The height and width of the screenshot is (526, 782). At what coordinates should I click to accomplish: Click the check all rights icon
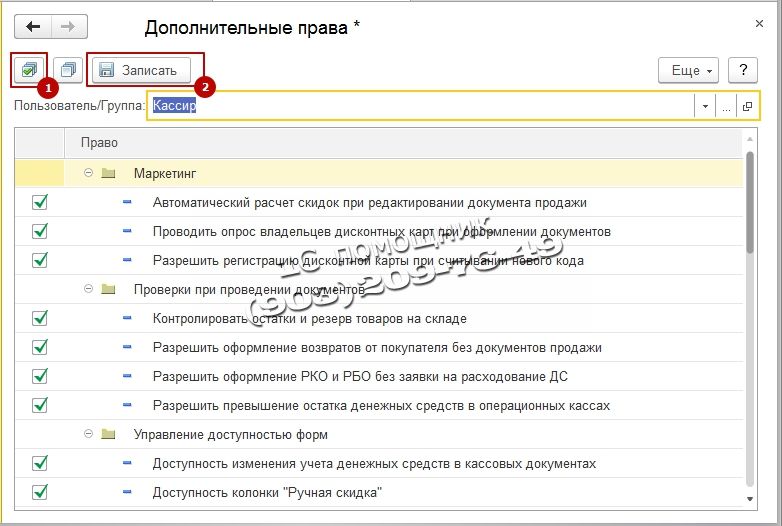(29, 70)
